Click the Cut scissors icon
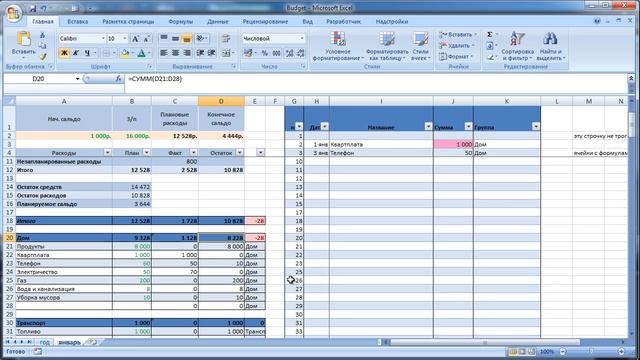This screenshot has height=360, width=640. 42,35
